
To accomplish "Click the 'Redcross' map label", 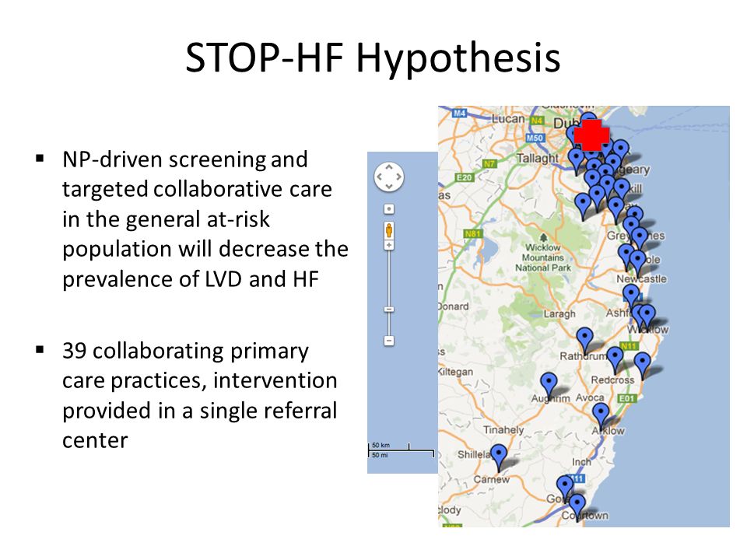I will click(x=612, y=380).
